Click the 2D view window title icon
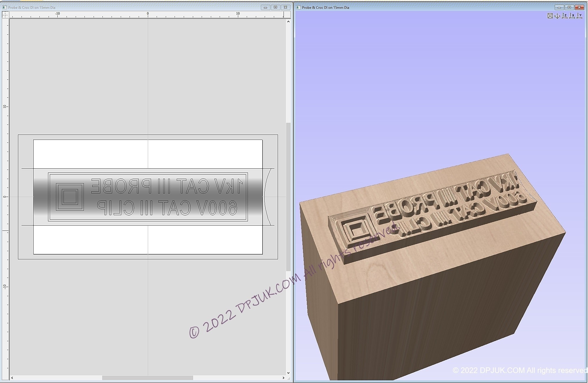Viewport: 588px width, 383px height. [x=4, y=7]
